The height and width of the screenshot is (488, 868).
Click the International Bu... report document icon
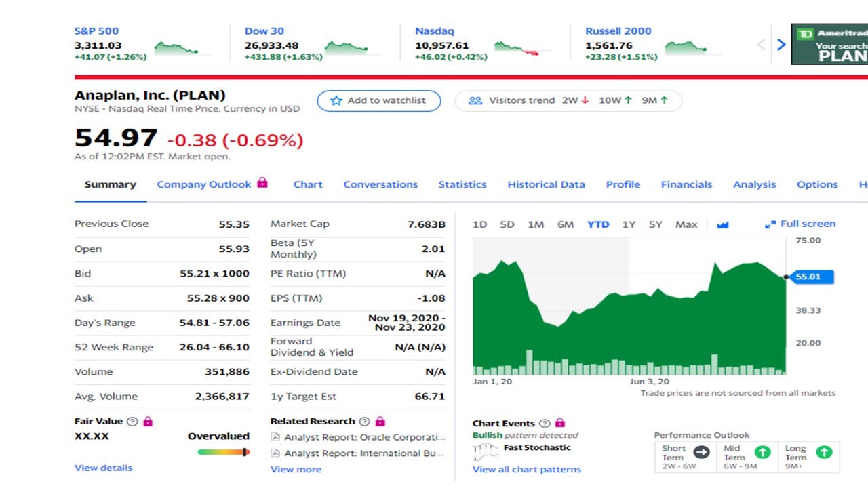pos(275,453)
